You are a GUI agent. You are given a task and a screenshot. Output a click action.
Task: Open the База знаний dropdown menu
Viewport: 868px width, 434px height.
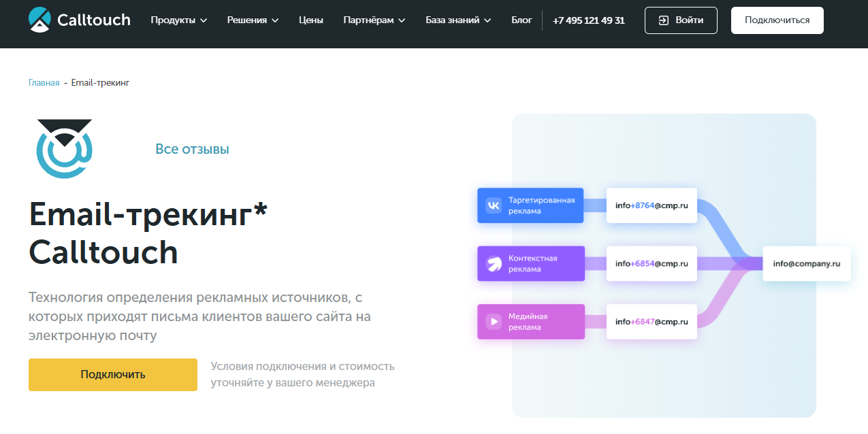pyautogui.click(x=458, y=20)
